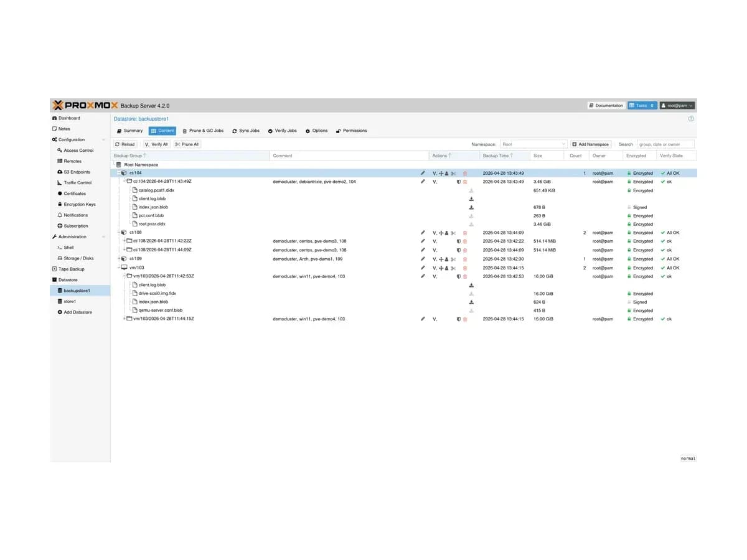Focus the group, date or owner search field
747x560 pixels.
tap(665, 144)
